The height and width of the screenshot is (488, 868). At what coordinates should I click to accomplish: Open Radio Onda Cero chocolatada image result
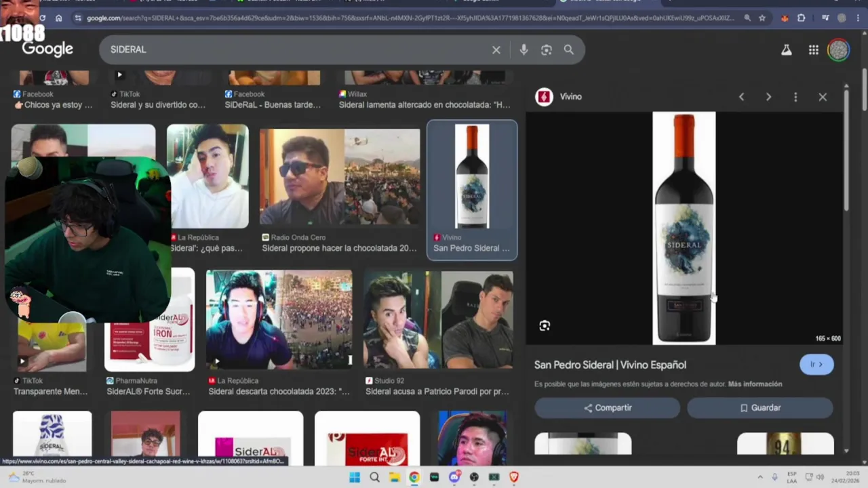[x=340, y=177]
